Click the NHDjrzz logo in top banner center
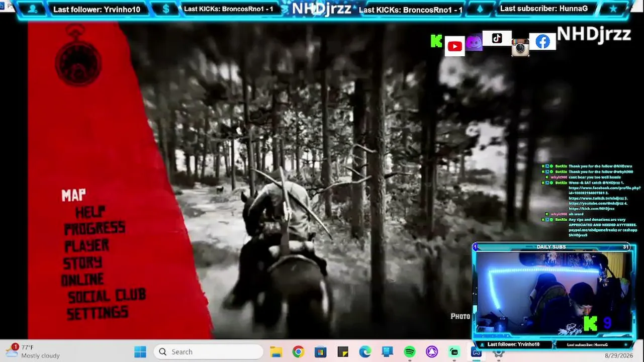 pos(322,9)
